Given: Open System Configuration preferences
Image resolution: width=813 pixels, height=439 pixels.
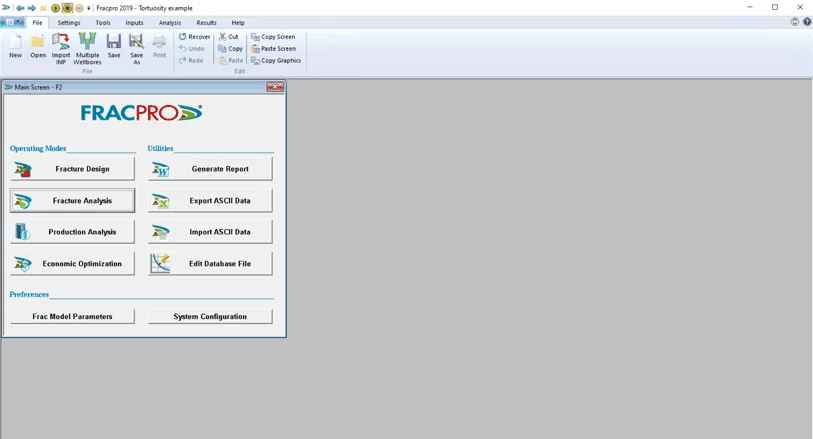Looking at the screenshot, I should pos(210,316).
